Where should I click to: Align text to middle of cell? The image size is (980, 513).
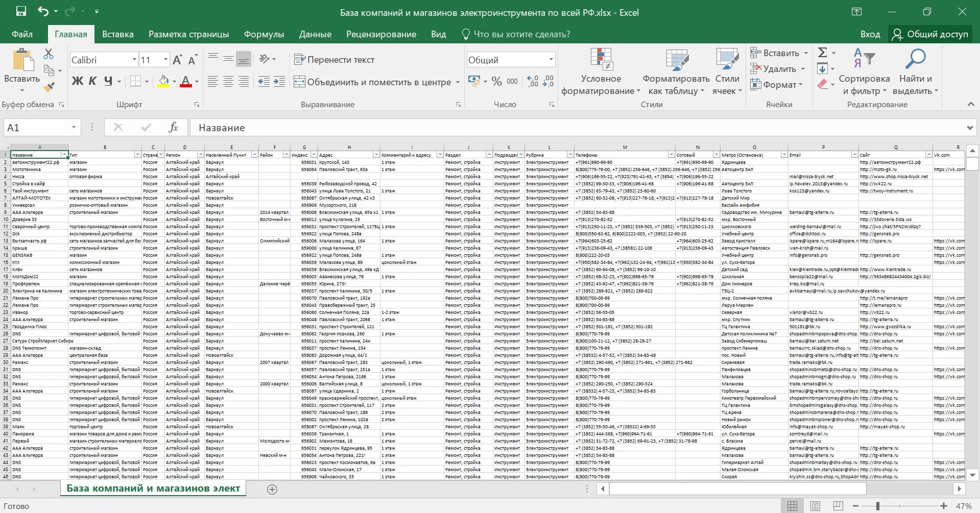[228, 59]
